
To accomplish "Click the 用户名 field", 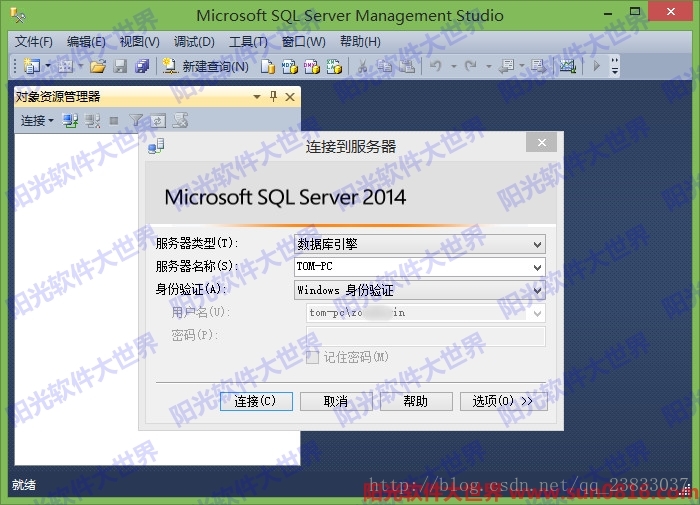I will [x=425, y=313].
